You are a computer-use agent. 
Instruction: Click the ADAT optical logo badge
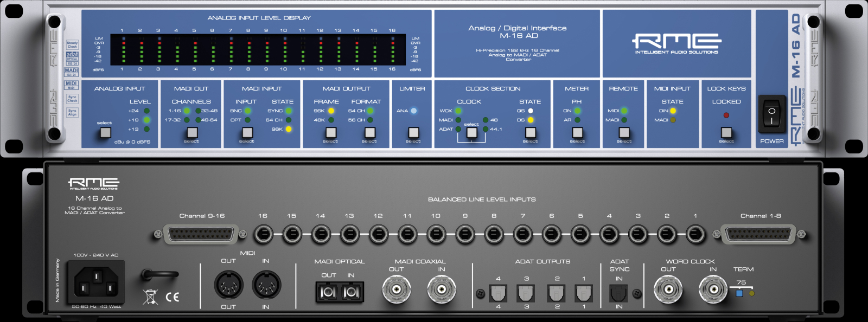[72, 59]
